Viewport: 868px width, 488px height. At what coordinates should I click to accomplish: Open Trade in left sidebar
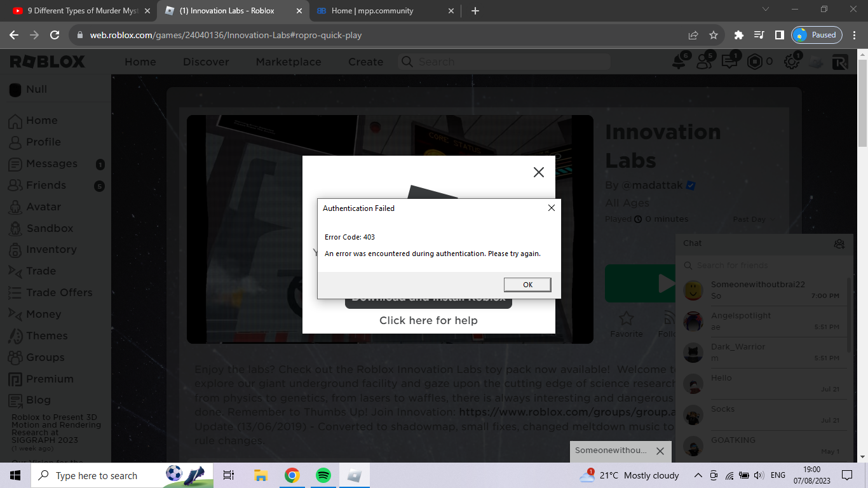click(x=41, y=271)
